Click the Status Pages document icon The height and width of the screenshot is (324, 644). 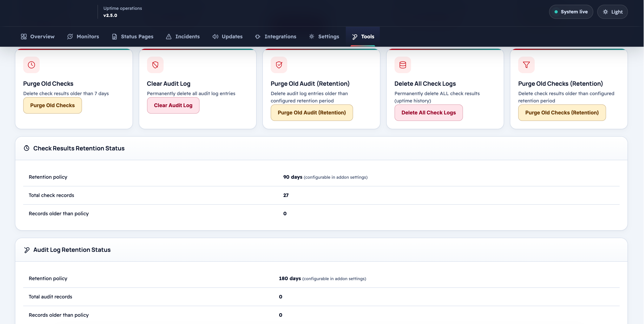click(114, 37)
